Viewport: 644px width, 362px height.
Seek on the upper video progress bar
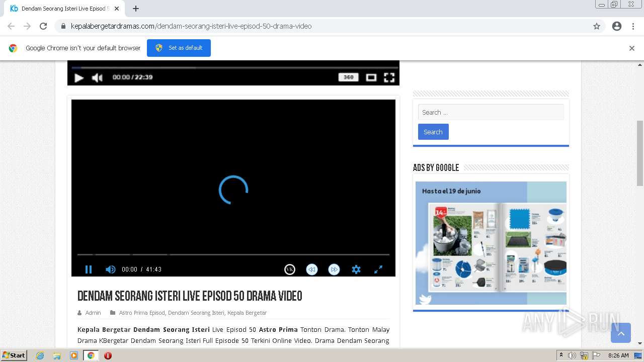(235, 67)
